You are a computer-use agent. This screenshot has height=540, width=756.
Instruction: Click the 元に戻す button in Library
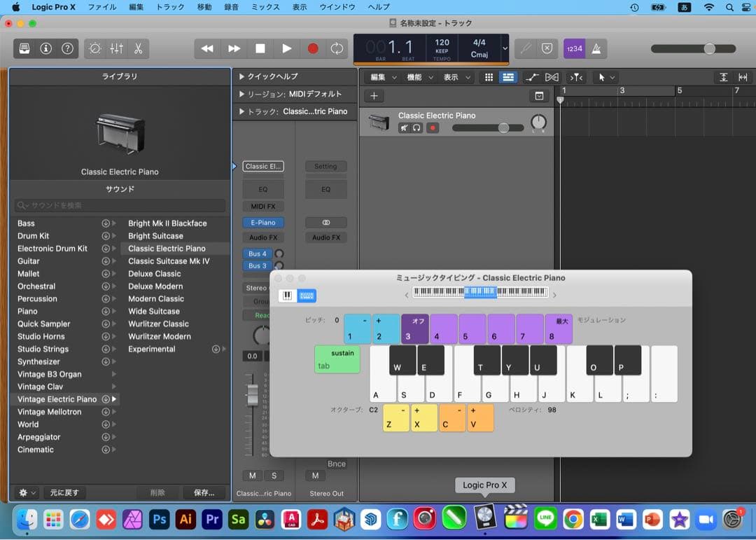click(64, 492)
